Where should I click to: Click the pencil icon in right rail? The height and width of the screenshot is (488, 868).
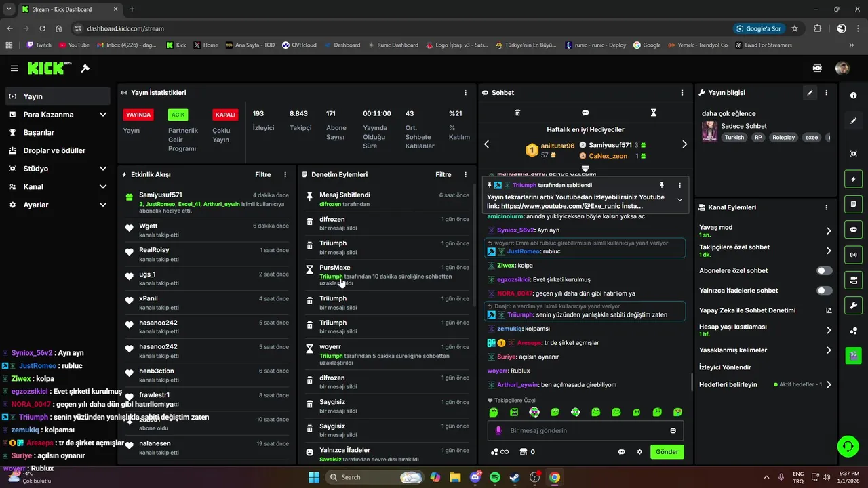click(x=854, y=121)
